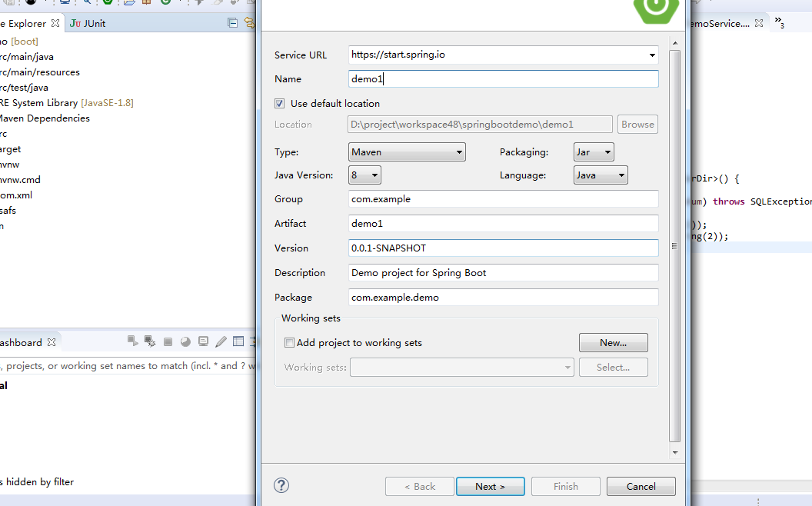Click the Artifact field demo1

point(504,223)
